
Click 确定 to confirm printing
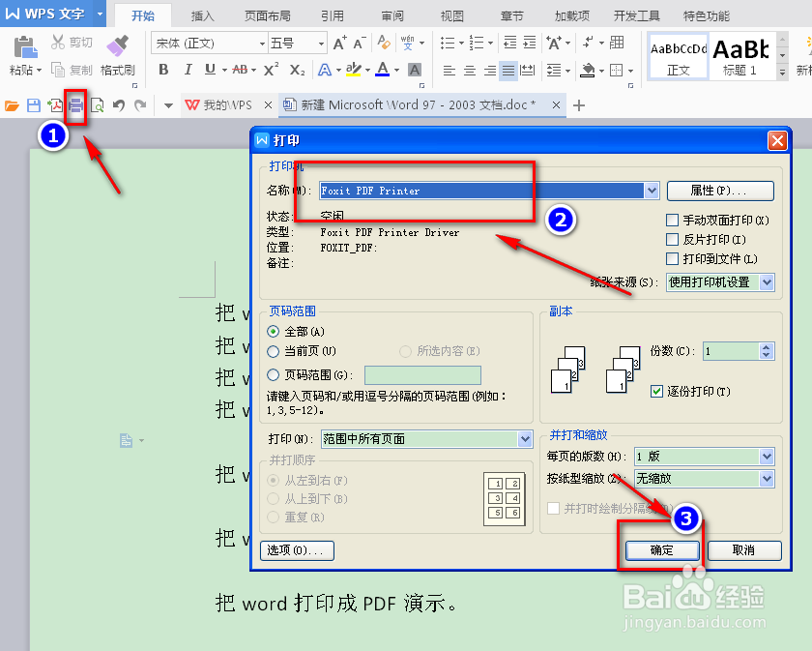662,550
